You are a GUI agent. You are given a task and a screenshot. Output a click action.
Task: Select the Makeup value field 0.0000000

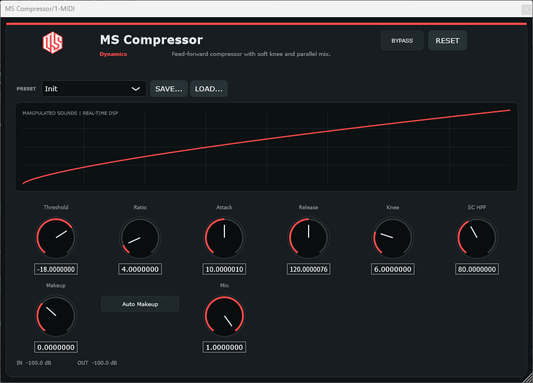pos(56,347)
